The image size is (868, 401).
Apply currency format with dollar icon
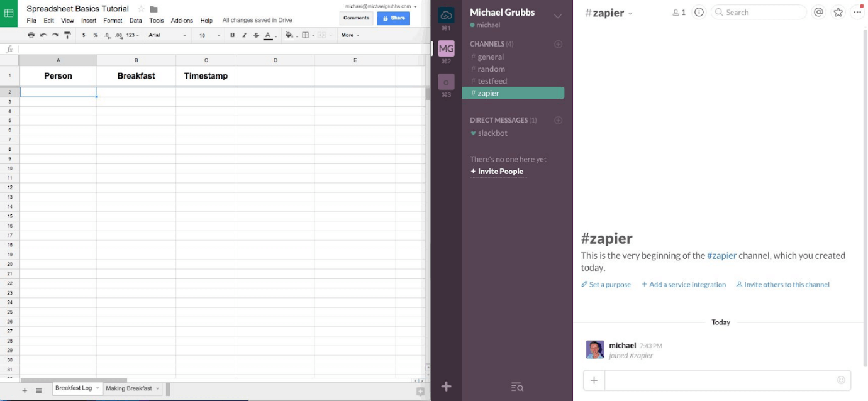click(x=84, y=35)
